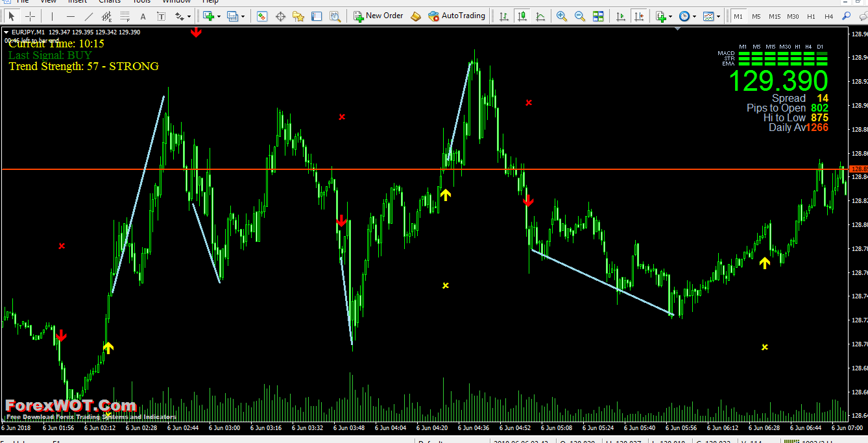Draw a vertical line object

(x=53, y=16)
